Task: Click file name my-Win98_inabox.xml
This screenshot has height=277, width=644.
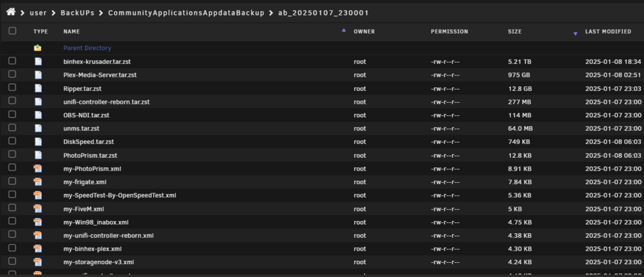Action: [x=96, y=222]
